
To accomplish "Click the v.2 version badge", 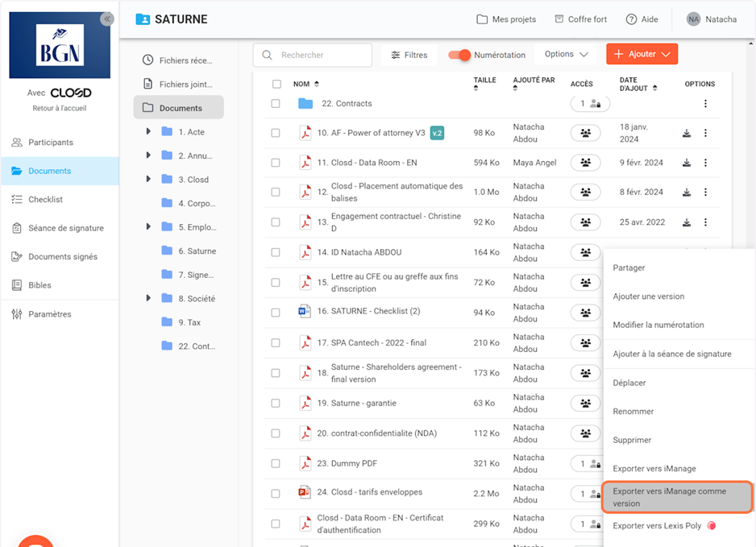I will [438, 133].
